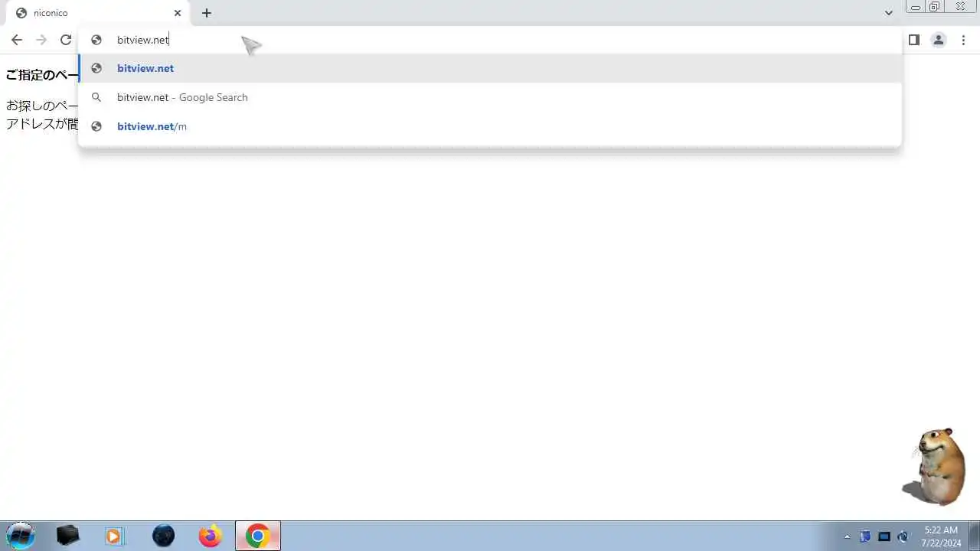Open the tab search dropdown chevron
980x551 pixels.
[x=889, y=13]
